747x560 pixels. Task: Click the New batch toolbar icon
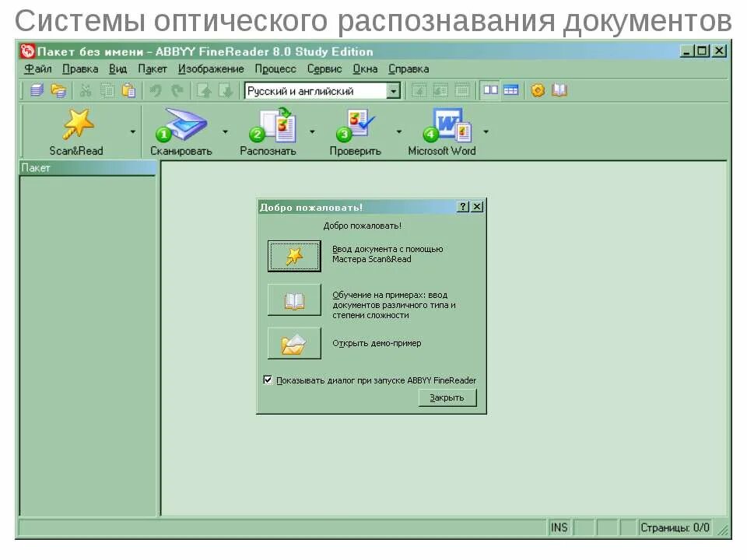(37, 90)
